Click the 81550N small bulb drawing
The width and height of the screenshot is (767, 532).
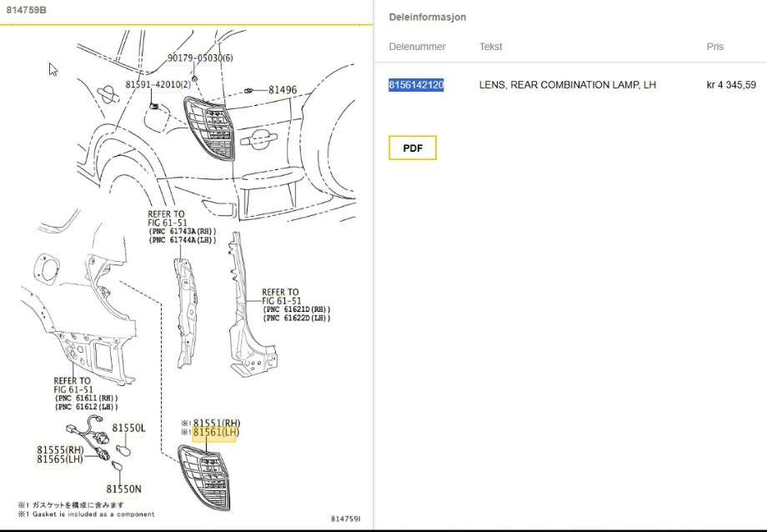click(x=117, y=466)
